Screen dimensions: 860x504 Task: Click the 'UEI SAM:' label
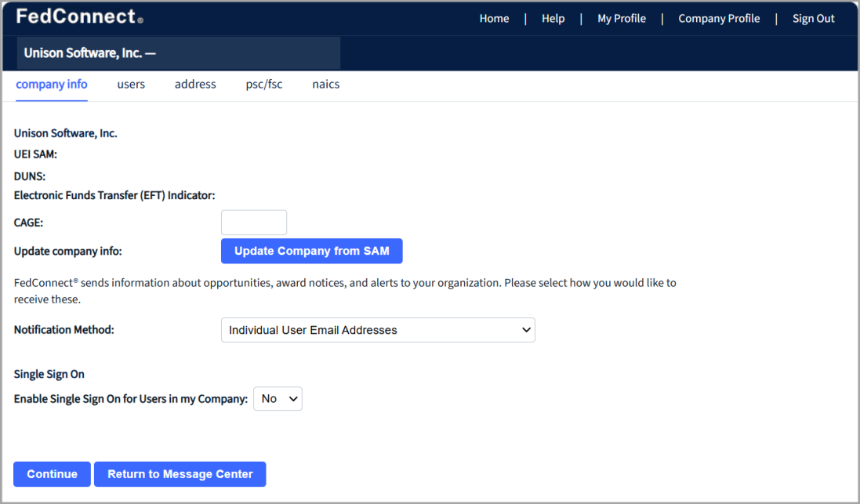35,154
